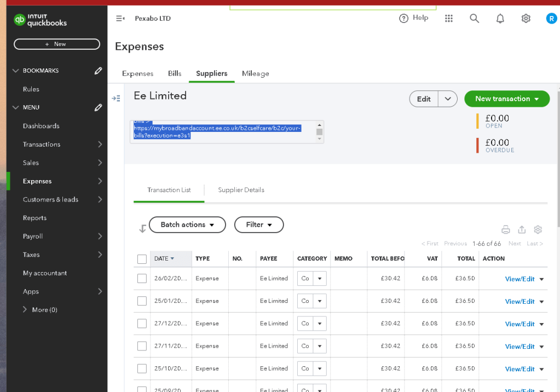
Task: Click the Edit supplier button
Action: [x=424, y=99]
